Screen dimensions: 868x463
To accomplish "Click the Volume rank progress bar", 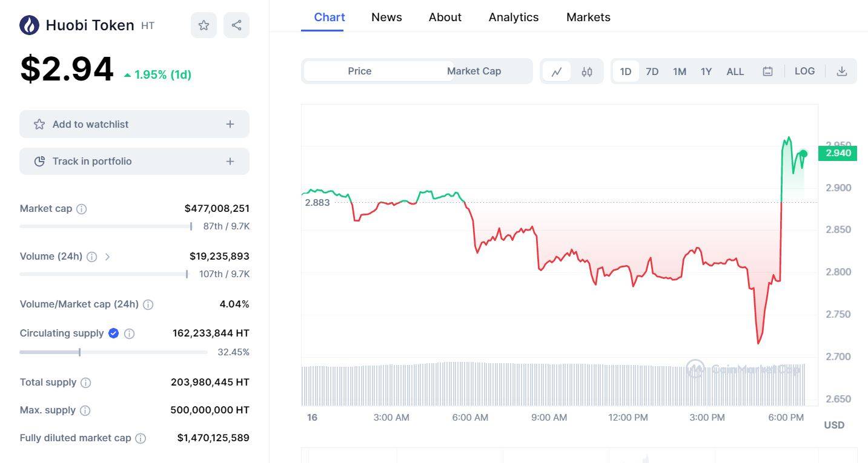I will [104, 274].
